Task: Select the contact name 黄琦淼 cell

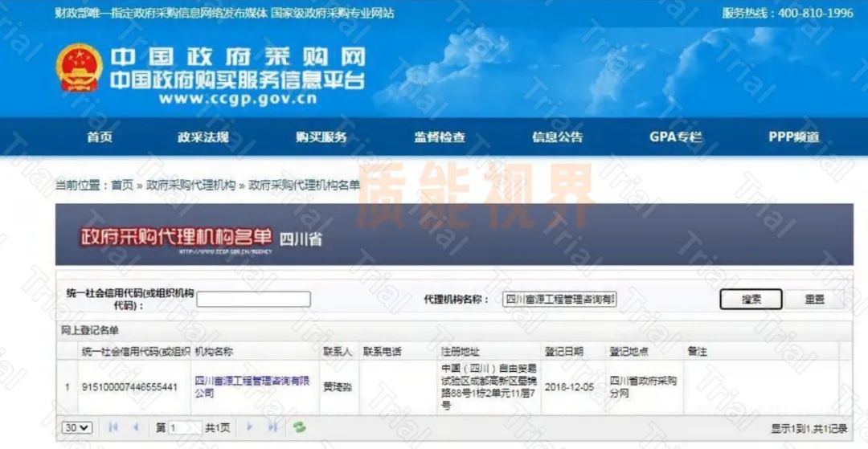Action: pyautogui.click(x=339, y=387)
